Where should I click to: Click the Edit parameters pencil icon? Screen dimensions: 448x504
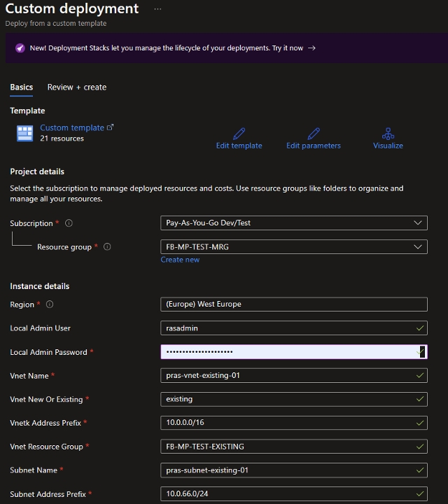click(314, 133)
